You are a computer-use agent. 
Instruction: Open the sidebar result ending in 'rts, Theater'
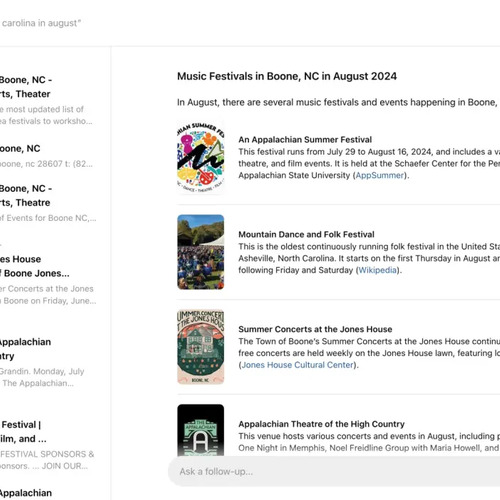(47, 100)
